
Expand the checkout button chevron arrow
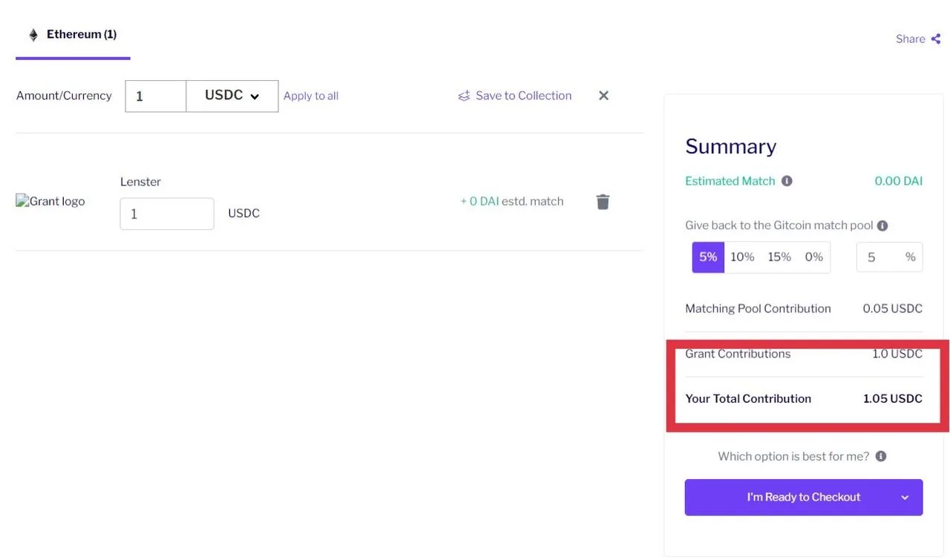point(905,498)
